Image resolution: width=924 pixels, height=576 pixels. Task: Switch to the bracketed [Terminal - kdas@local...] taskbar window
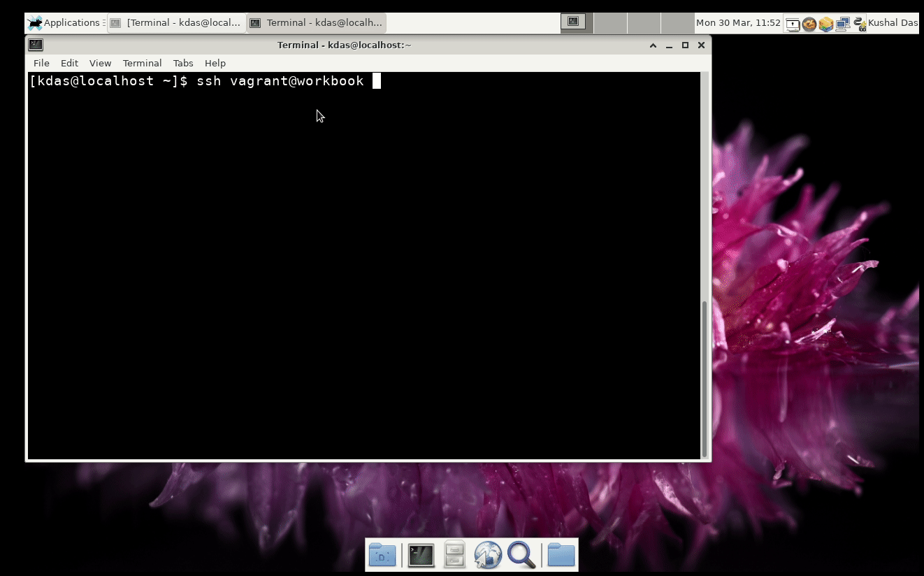176,23
